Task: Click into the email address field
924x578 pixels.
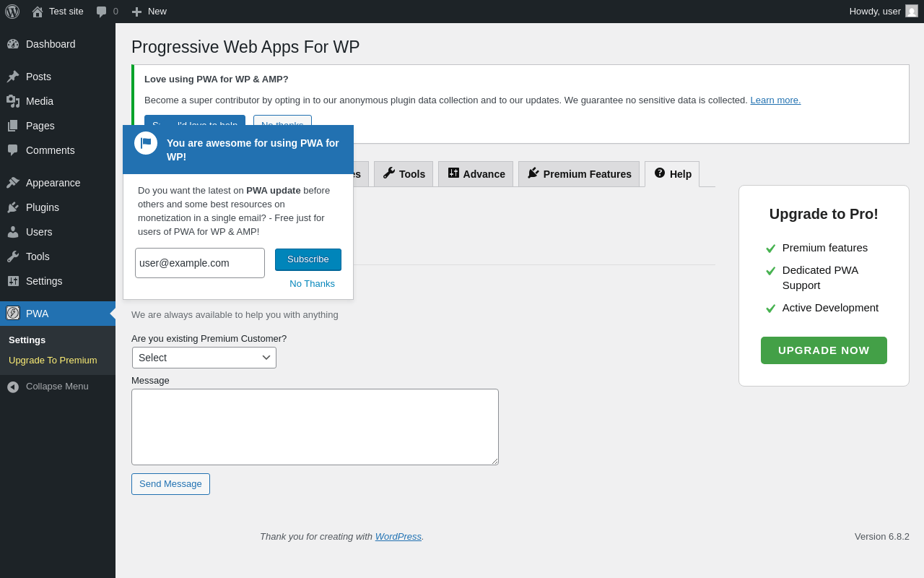Action: tap(200, 263)
